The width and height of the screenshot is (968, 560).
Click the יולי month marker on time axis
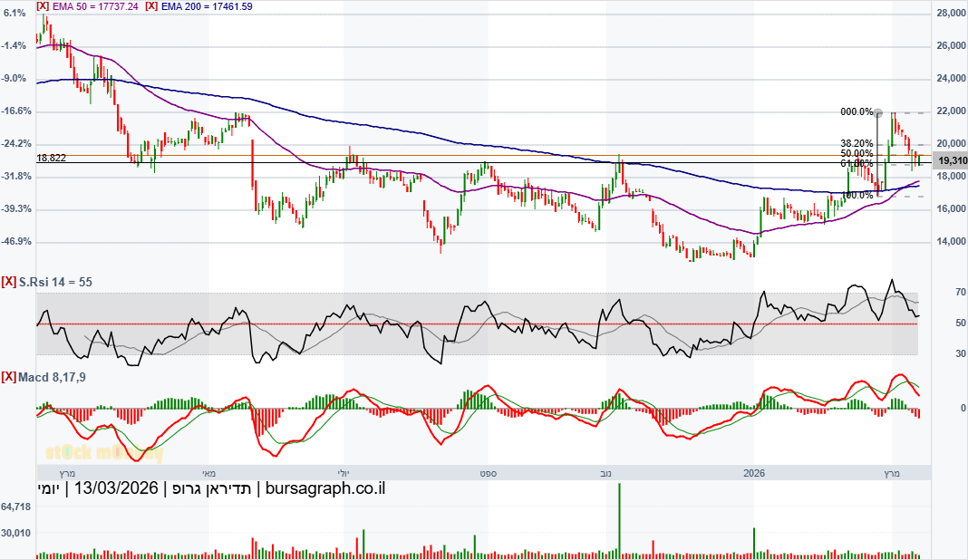click(344, 474)
